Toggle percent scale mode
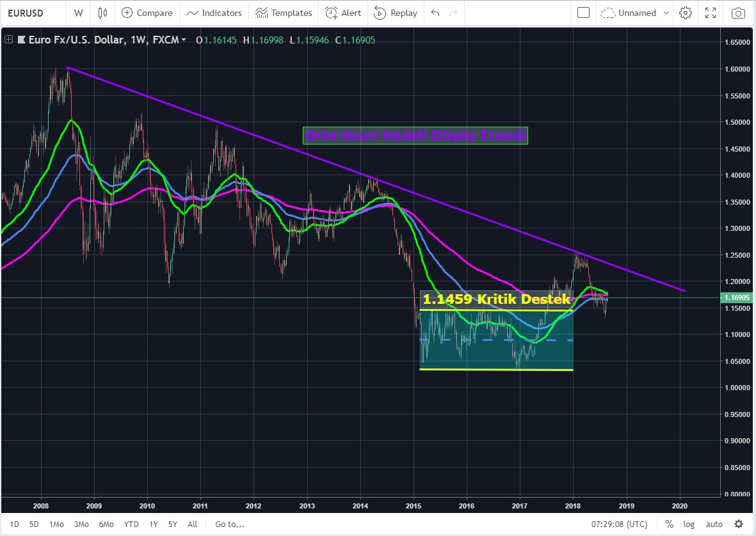Image resolution: width=756 pixels, height=536 pixels. [x=669, y=524]
